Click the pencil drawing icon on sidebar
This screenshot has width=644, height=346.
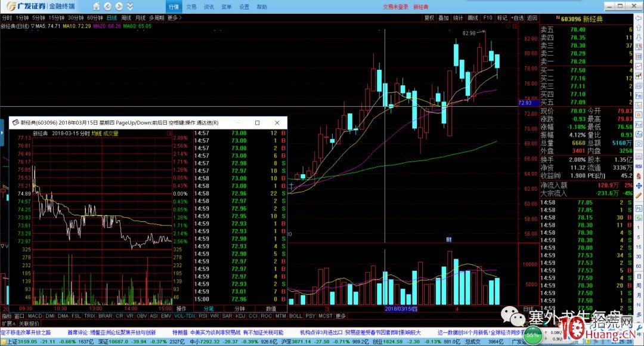point(639,196)
